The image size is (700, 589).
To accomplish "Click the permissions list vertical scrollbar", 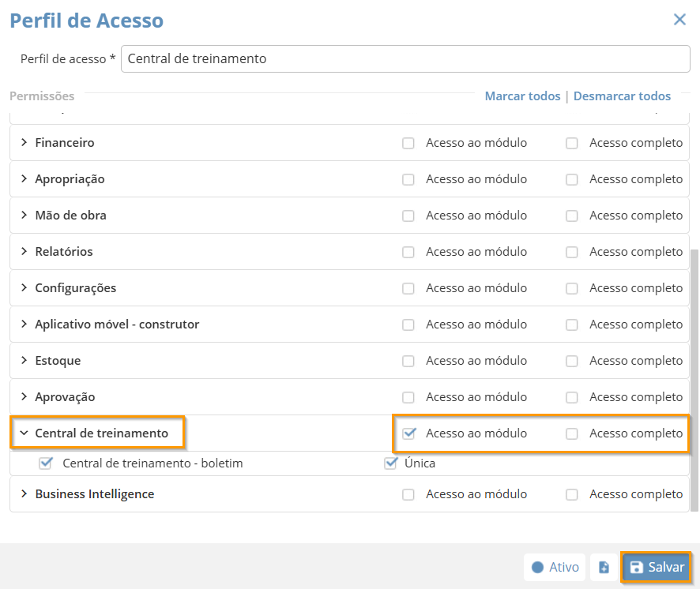I will [x=694, y=379].
